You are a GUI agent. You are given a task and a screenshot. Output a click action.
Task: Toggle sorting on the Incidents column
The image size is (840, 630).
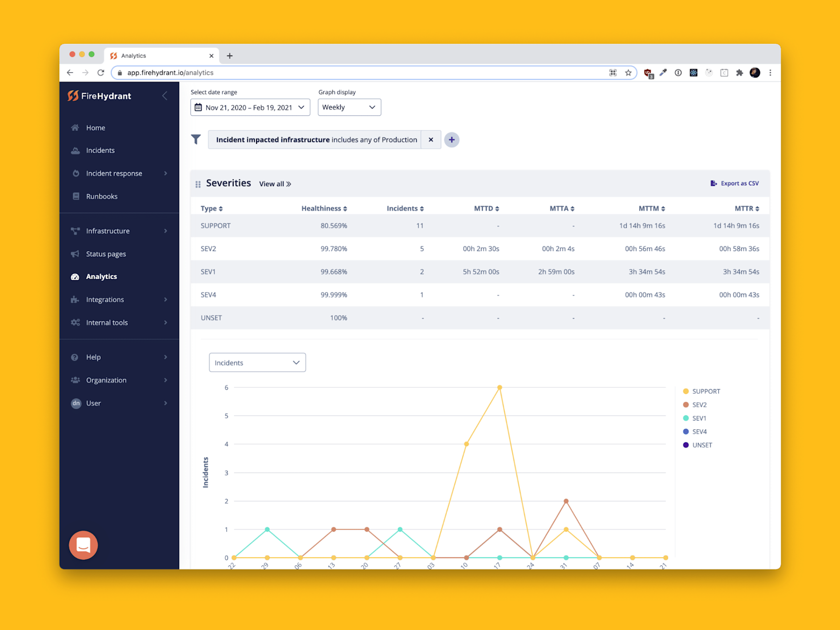(x=421, y=208)
